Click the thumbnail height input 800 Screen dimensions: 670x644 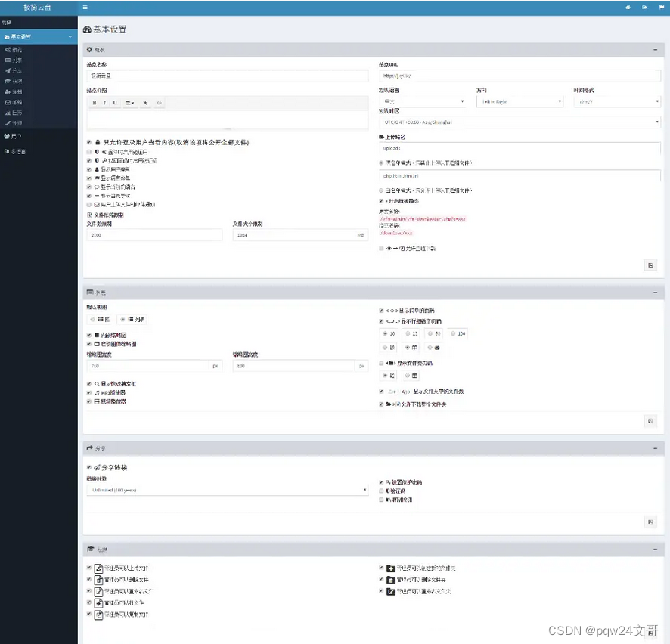294,366
